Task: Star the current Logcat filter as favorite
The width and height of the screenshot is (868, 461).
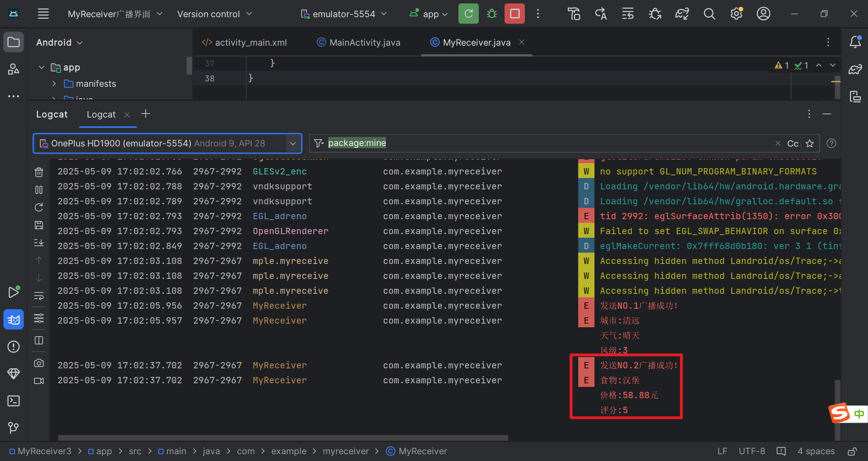Action: point(810,143)
